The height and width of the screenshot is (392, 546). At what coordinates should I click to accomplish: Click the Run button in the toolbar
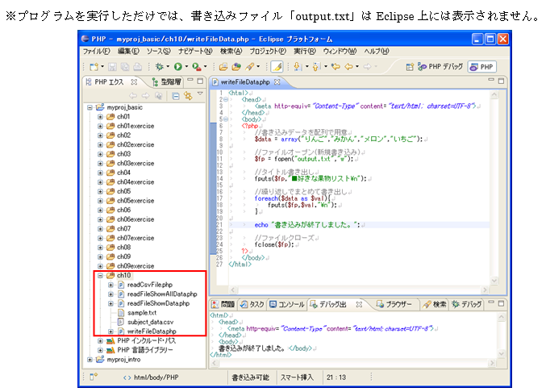tap(177, 66)
